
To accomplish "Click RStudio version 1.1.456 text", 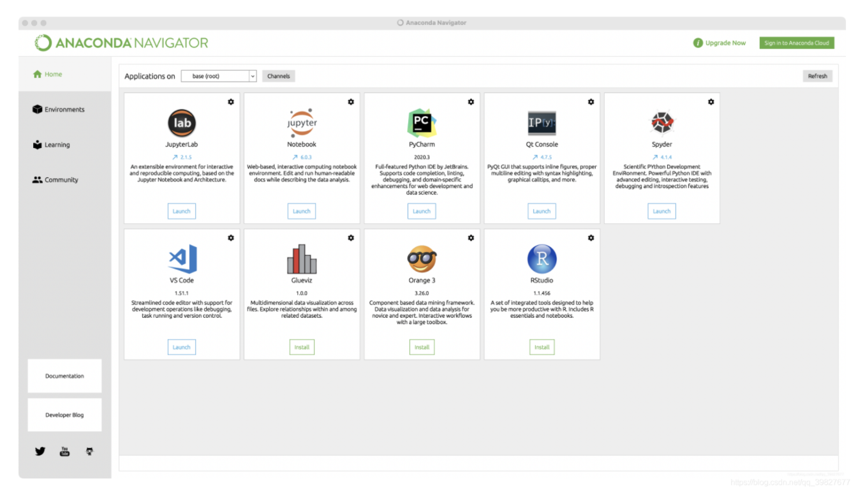I will 542,293.
